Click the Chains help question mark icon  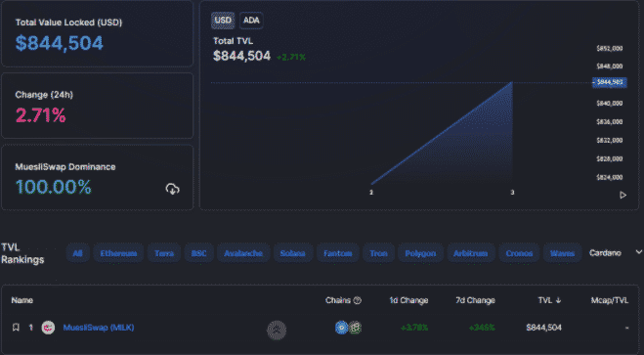pyautogui.click(x=358, y=300)
